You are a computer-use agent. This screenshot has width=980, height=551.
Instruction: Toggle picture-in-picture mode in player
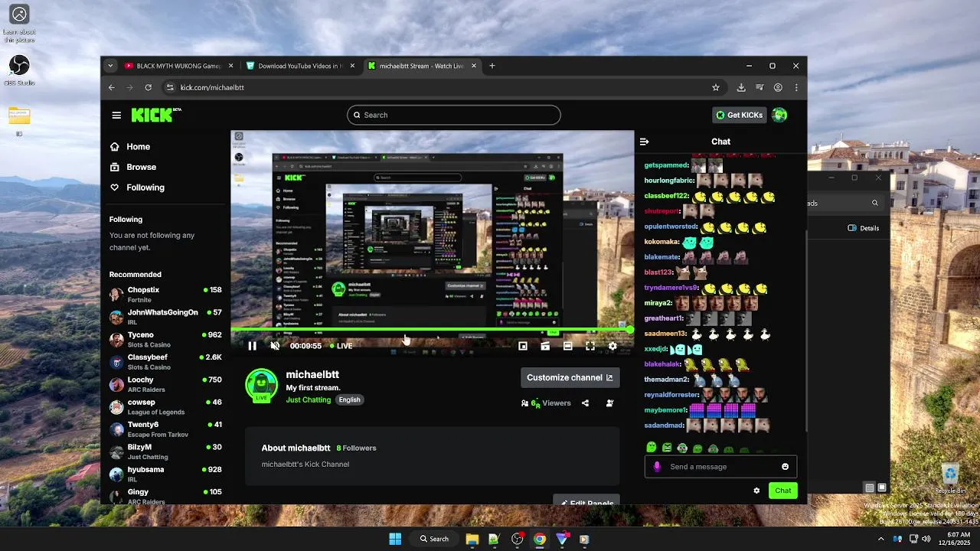point(523,346)
